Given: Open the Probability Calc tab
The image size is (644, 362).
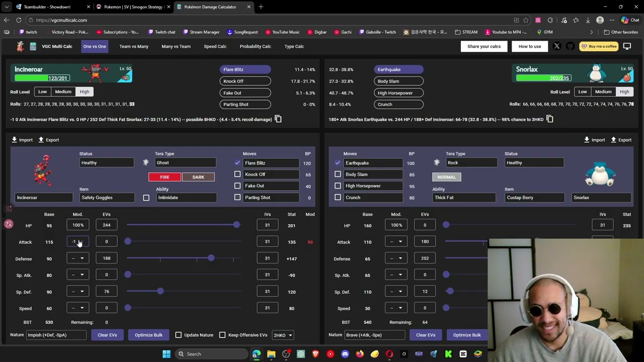Looking at the screenshot, I should (255, 46).
